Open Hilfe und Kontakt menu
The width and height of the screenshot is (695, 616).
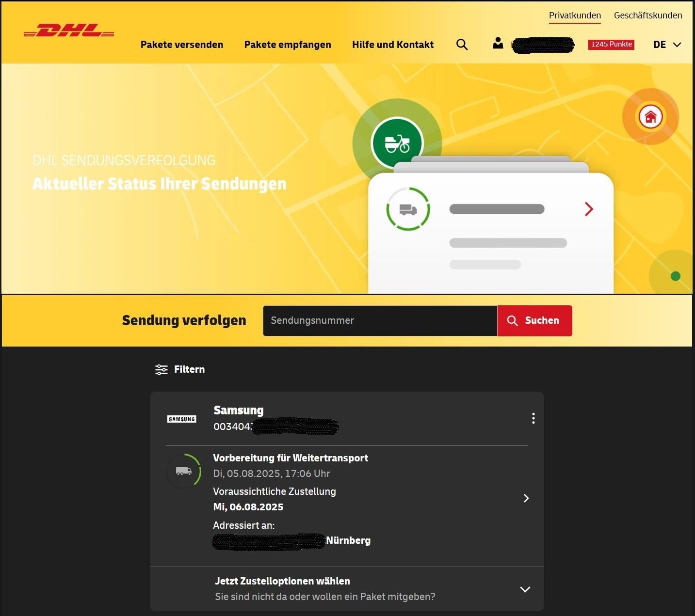[x=393, y=45]
